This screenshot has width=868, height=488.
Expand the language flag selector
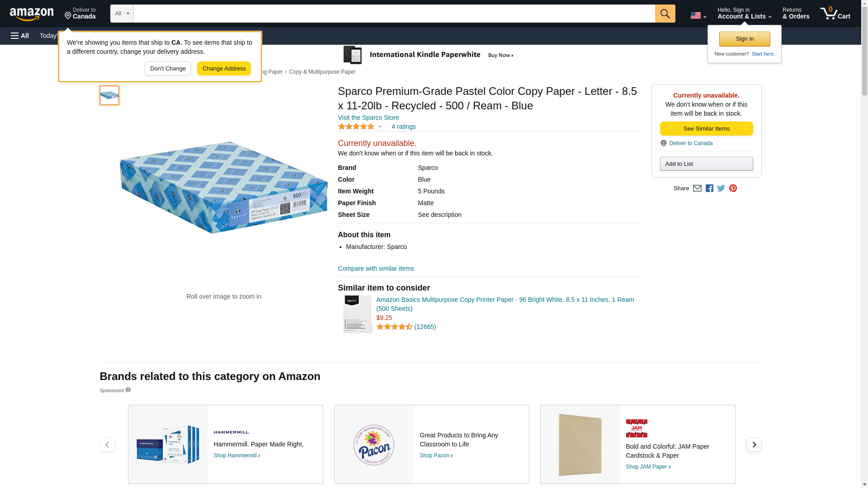point(698,16)
